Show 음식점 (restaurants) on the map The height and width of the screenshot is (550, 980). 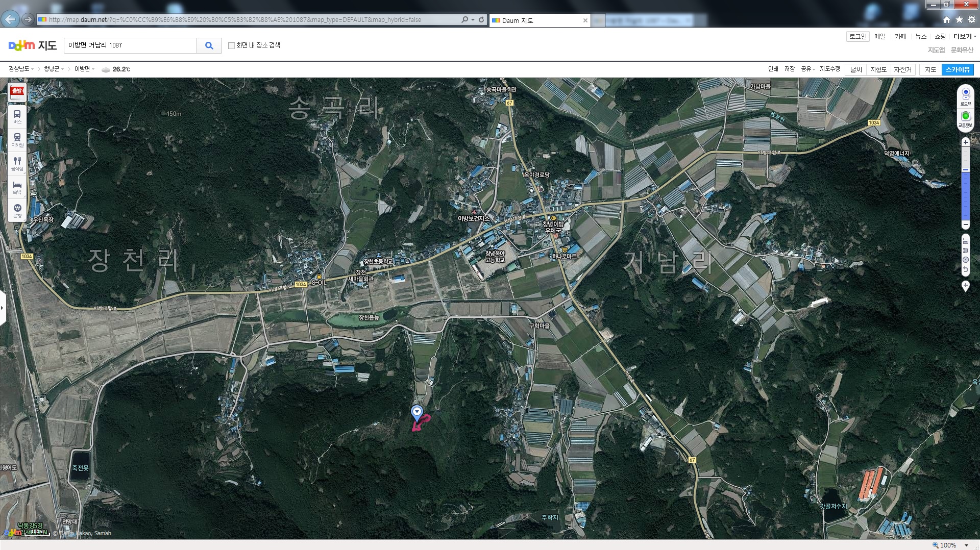17,163
